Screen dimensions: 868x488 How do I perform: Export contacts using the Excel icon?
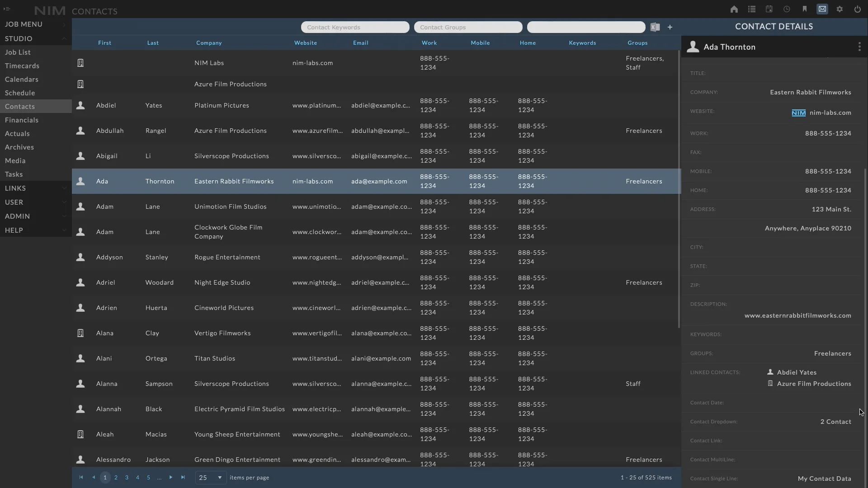pos(655,27)
